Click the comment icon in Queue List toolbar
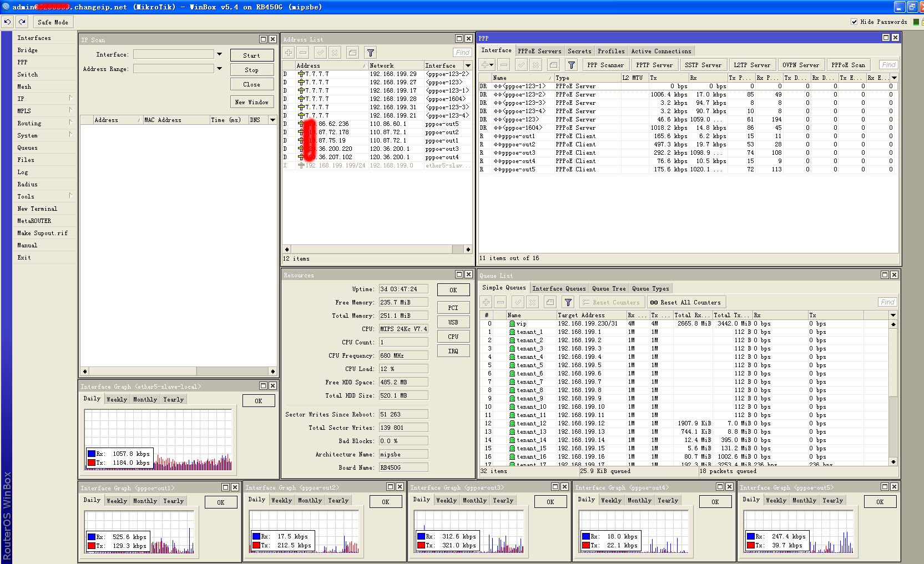 [x=550, y=302]
